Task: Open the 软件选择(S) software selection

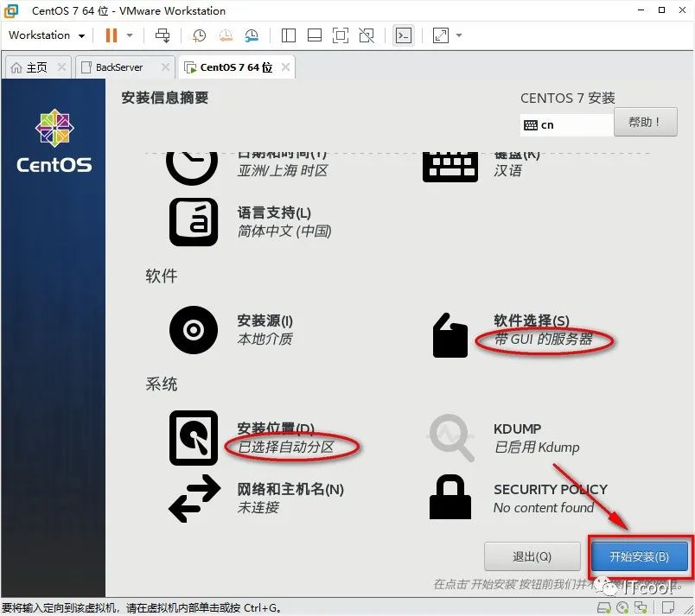Action: pyautogui.click(x=531, y=321)
